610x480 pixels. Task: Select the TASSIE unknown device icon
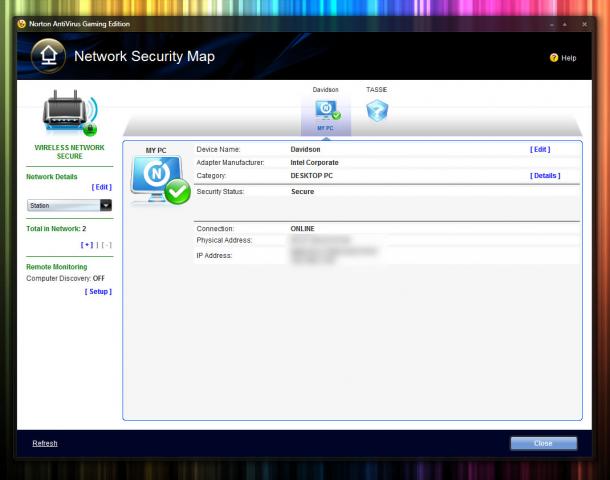tap(377, 110)
